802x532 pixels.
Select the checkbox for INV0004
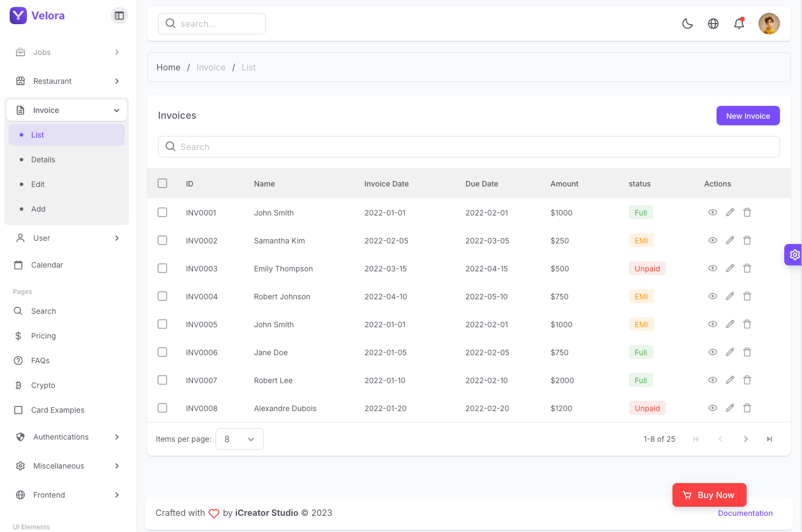point(162,296)
